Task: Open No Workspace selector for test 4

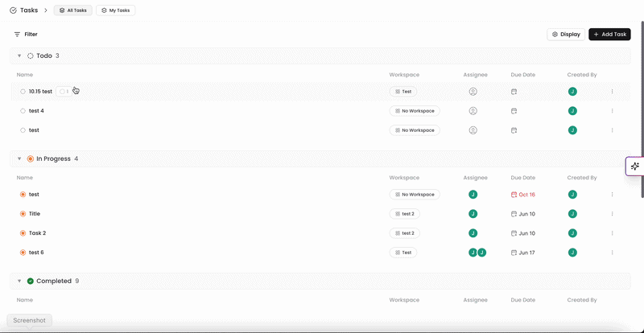Action: (415, 111)
